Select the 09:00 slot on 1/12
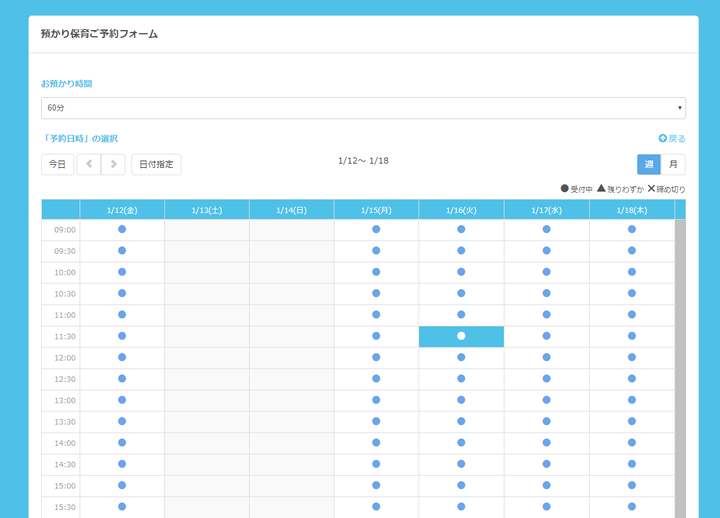 (122, 229)
